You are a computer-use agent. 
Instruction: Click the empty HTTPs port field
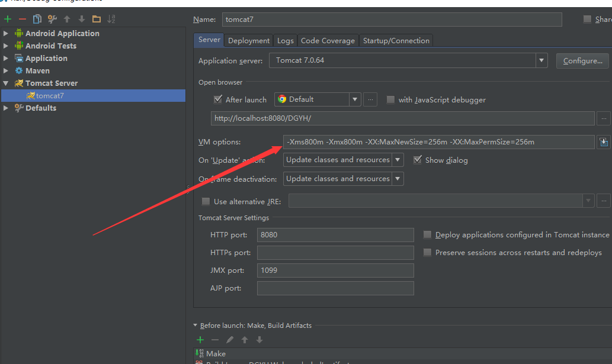(335, 253)
